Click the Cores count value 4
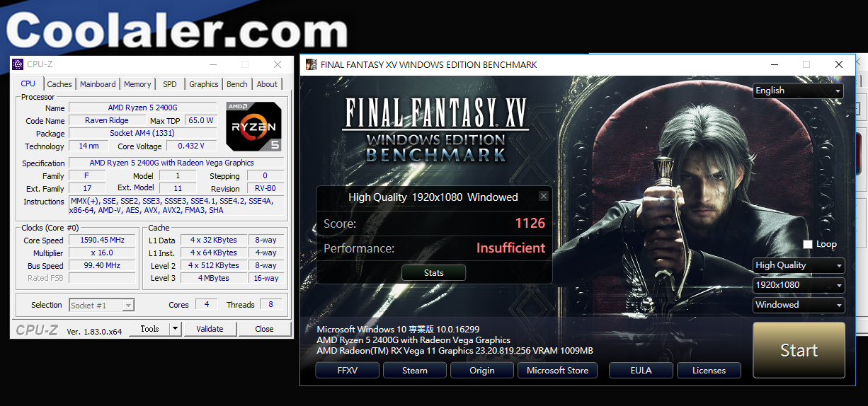Screen dimensions: 868x406 click(x=207, y=305)
